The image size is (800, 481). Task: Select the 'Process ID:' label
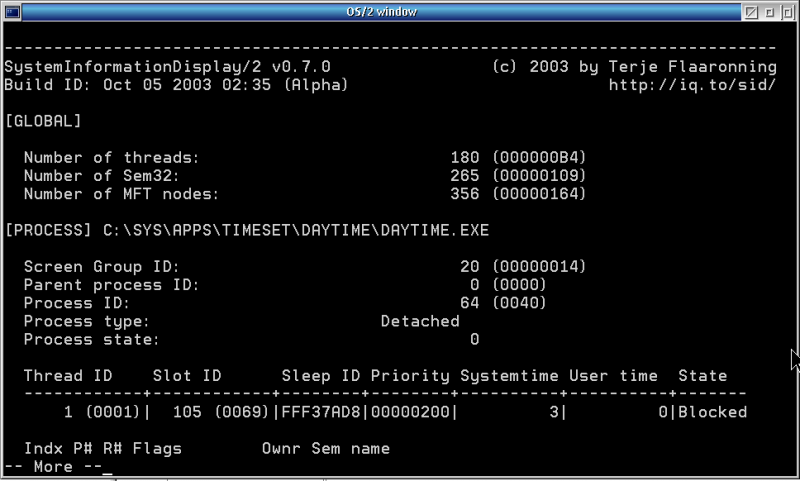coord(77,303)
